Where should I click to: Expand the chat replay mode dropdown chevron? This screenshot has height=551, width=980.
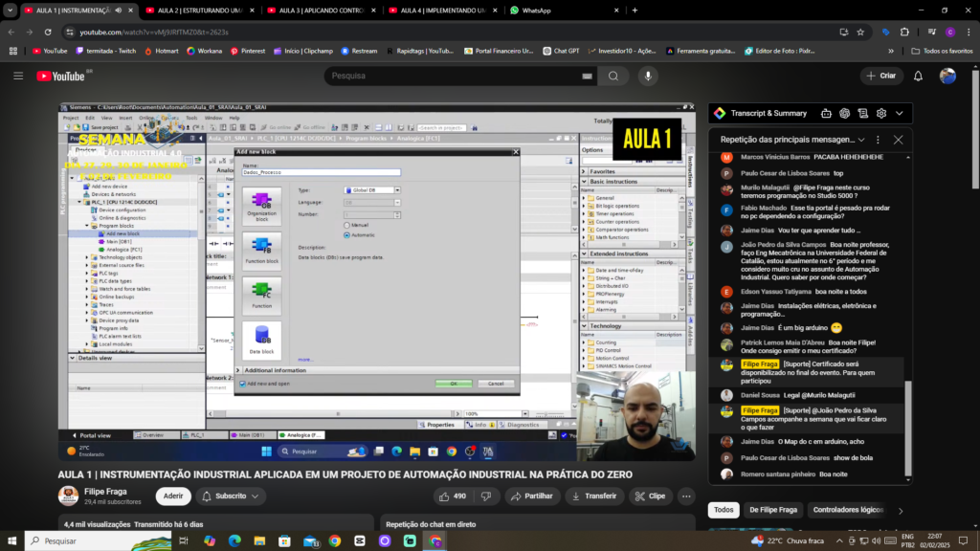pos(861,140)
